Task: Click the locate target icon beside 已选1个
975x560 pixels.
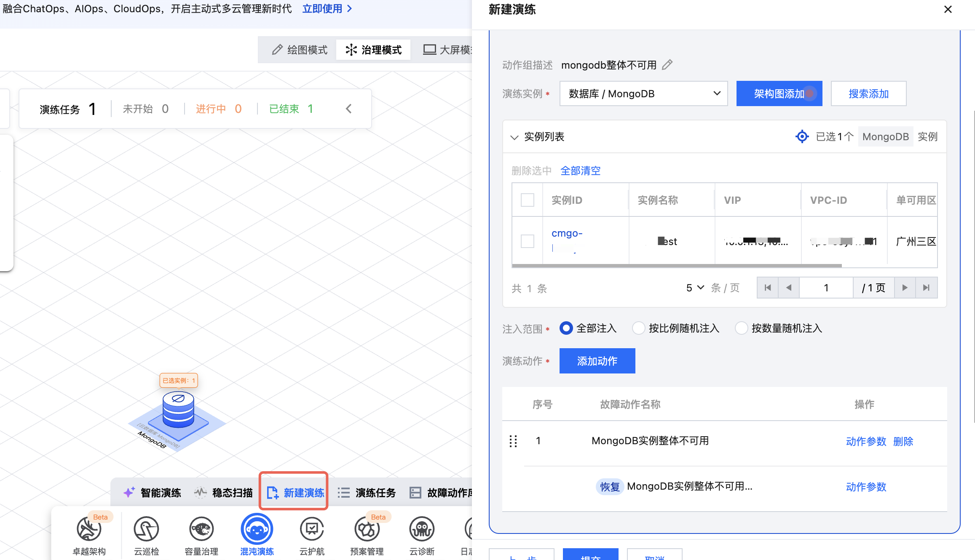Action: click(802, 136)
